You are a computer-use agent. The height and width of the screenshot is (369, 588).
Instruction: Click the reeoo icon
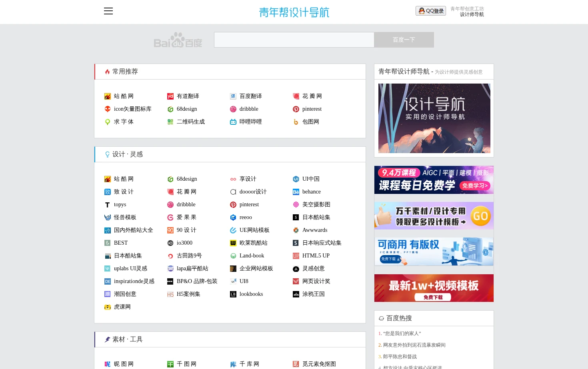click(x=233, y=217)
